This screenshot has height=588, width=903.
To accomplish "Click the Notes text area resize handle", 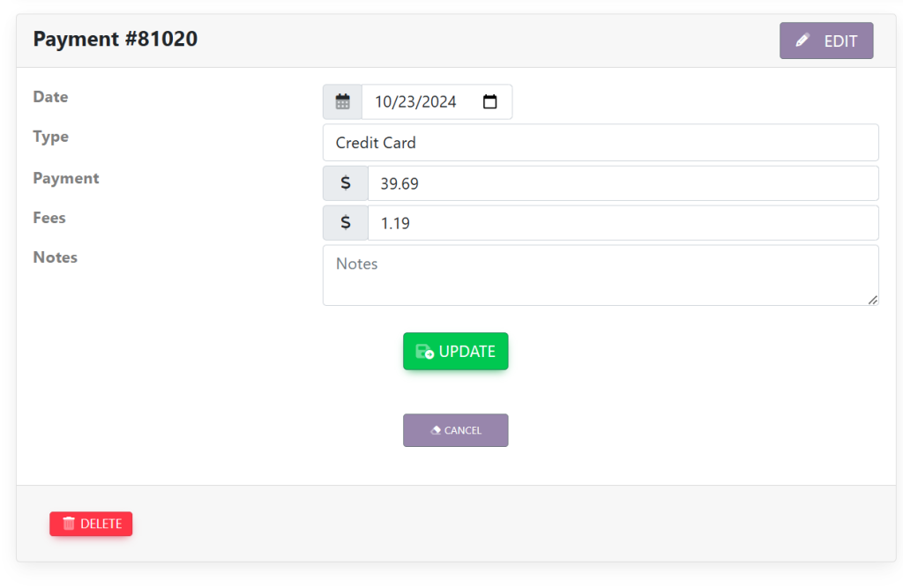I will 872,300.
